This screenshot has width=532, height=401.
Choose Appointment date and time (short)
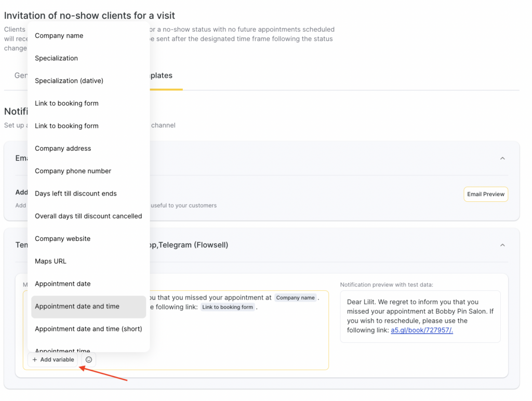88,329
